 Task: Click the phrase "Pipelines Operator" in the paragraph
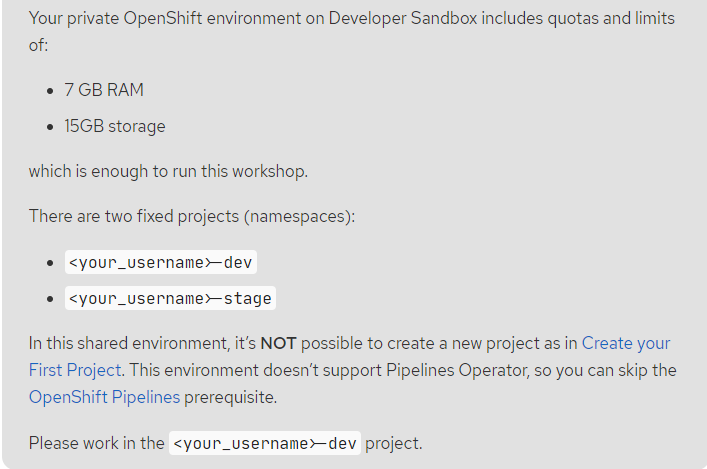coord(457,371)
